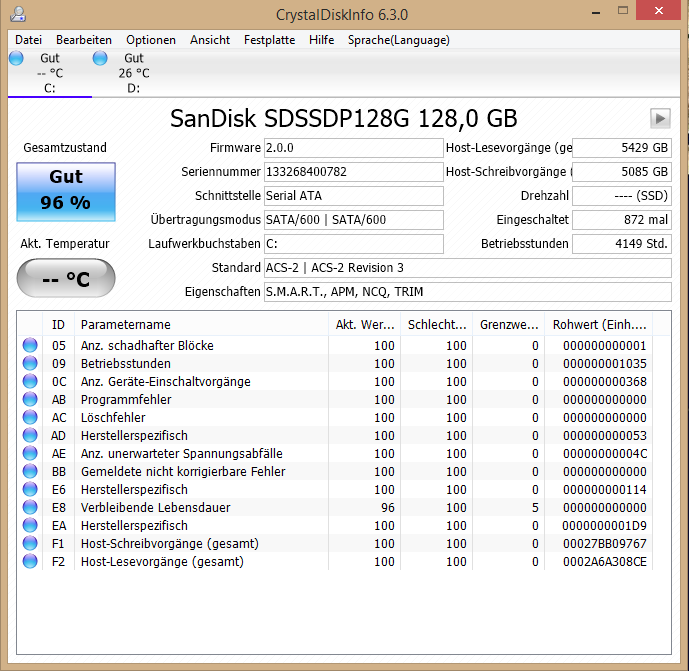Click the Standard field ACS-2 Revision 3
689x671 pixels.
pyautogui.click(x=468, y=268)
